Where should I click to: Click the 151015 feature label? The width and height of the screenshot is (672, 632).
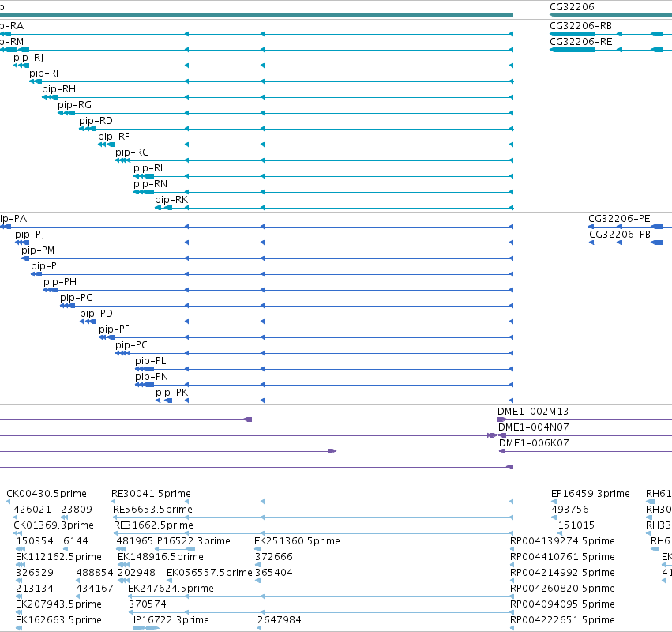[576, 525]
